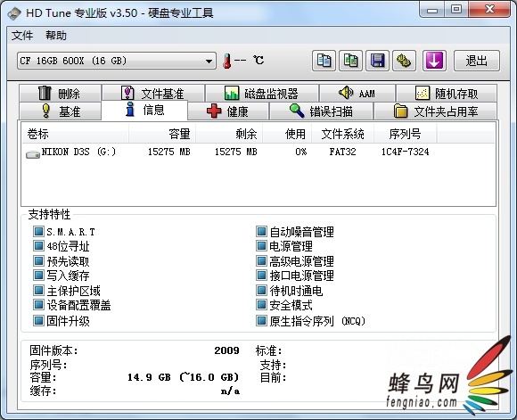Viewport: 517px width, 420px height.
Task: Open options with the wrench icon
Action: [x=404, y=61]
